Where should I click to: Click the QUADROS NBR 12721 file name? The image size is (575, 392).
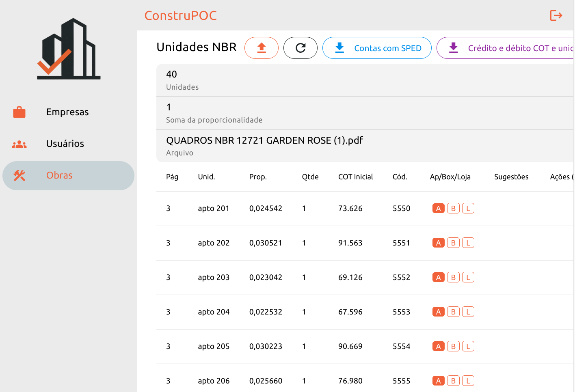click(x=265, y=140)
